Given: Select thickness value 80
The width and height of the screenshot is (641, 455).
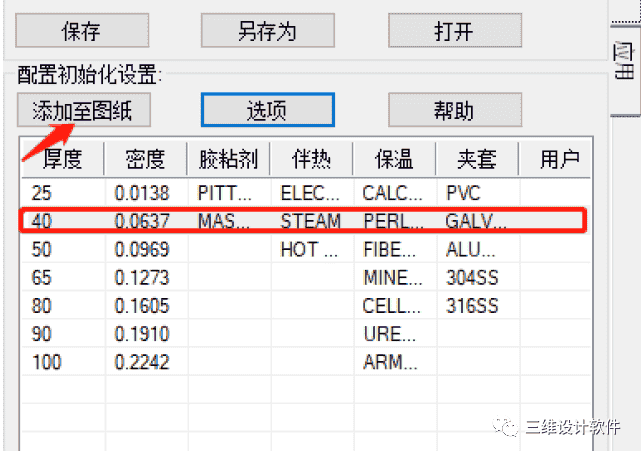Looking at the screenshot, I should [x=42, y=306].
